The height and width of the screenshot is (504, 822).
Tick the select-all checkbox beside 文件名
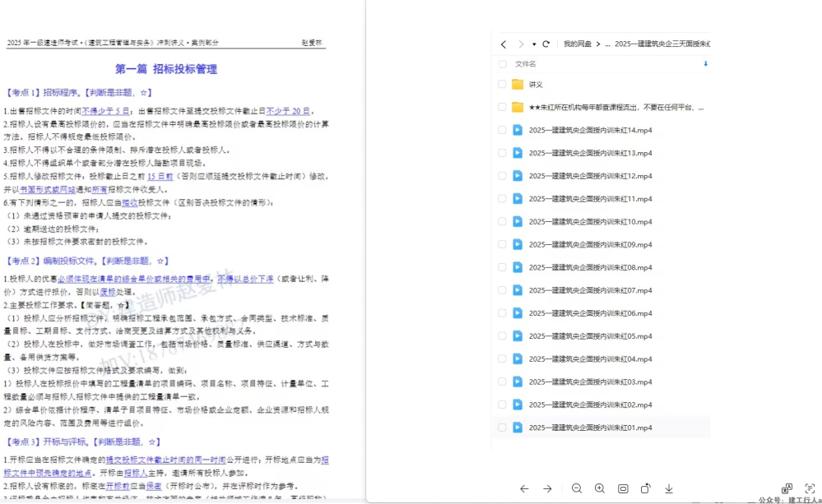point(502,64)
